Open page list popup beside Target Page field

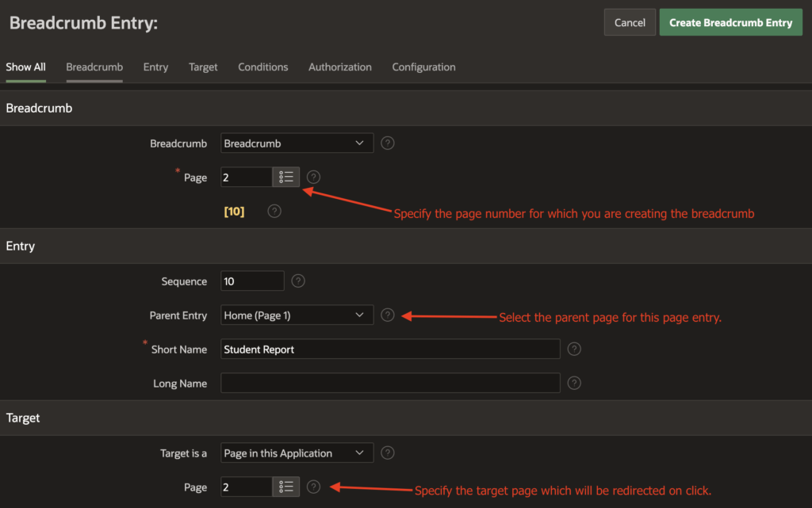click(x=285, y=487)
